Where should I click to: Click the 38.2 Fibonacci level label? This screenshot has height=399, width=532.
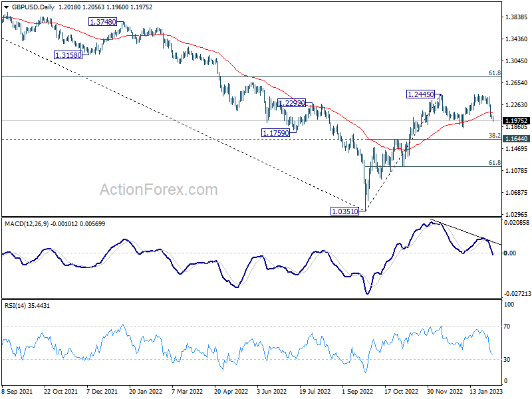(x=494, y=135)
